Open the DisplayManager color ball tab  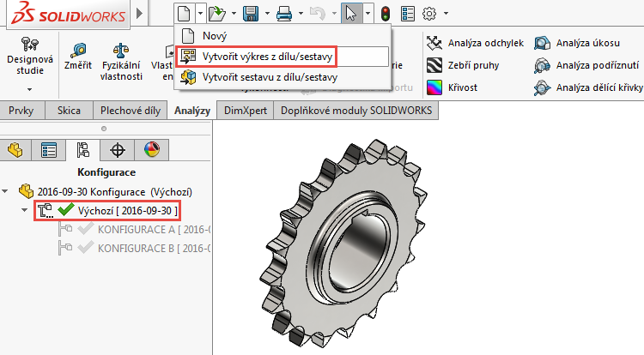point(151,150)
